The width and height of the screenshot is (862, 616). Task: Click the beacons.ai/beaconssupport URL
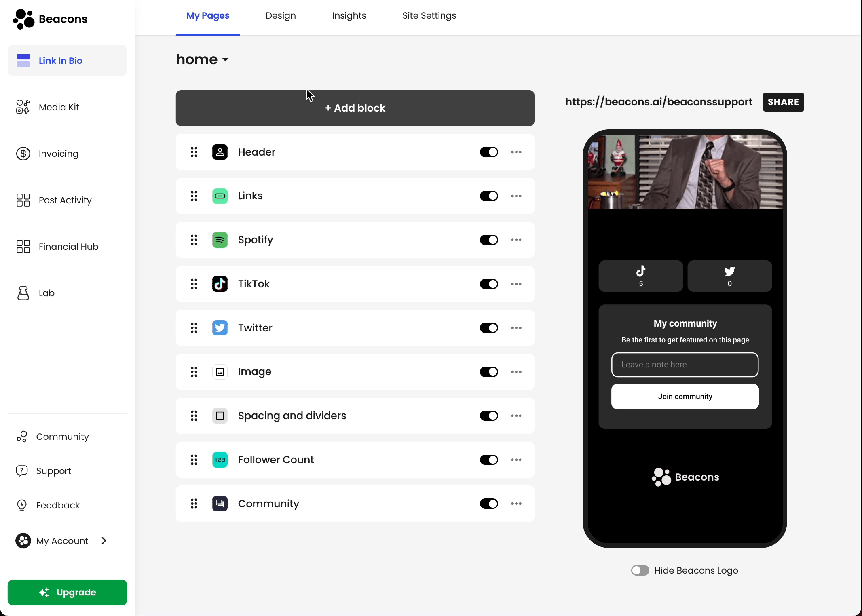click(x=659, y=102)
